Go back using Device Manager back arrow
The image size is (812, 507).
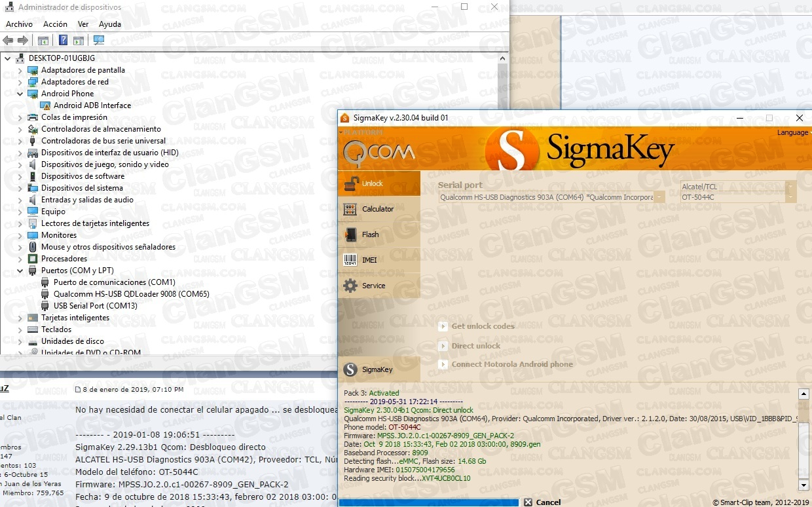(x=9, y=40)
